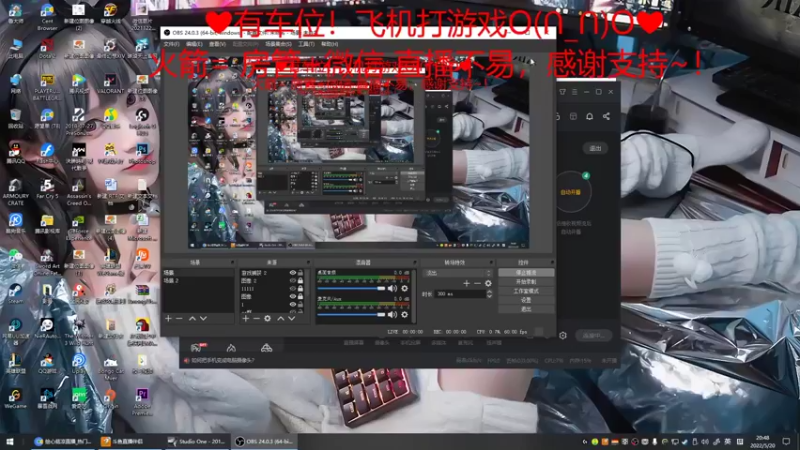Viewport: 800px width, 450px height.
Task: Open the Help menu in OBS
Action: pos(330,44)
